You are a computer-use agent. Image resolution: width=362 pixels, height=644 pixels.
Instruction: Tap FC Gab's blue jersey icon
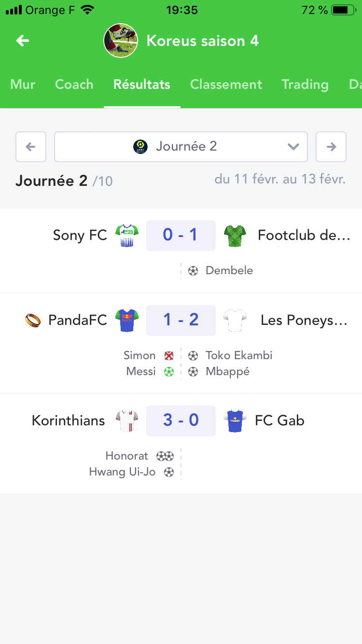235,420
